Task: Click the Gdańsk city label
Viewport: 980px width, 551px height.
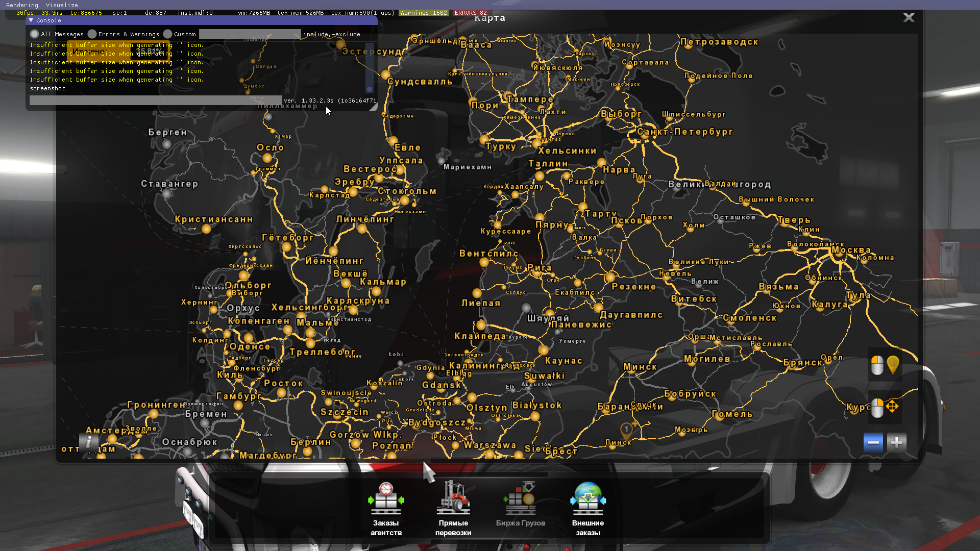Action: pos(442,385)
